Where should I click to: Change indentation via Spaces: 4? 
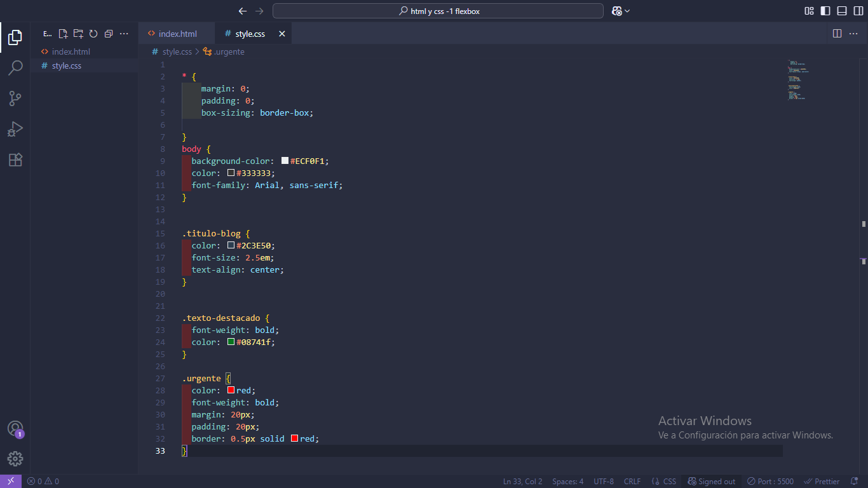click(567, 481)
